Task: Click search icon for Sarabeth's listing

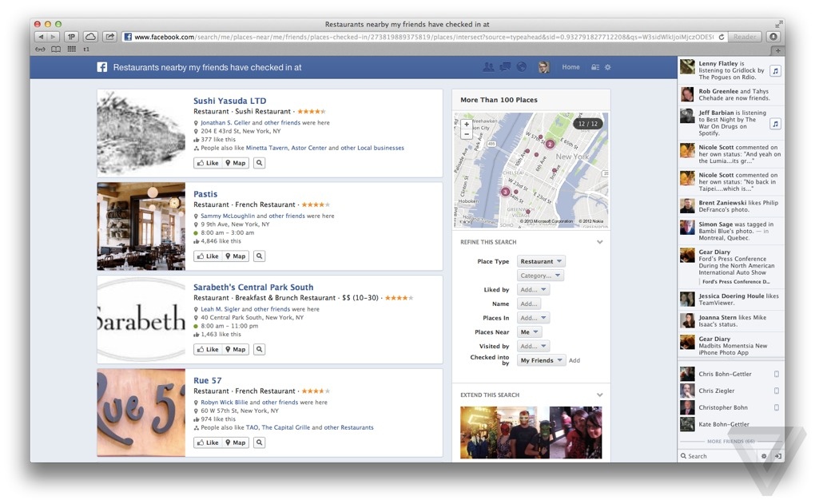Action: click(260, 350)
